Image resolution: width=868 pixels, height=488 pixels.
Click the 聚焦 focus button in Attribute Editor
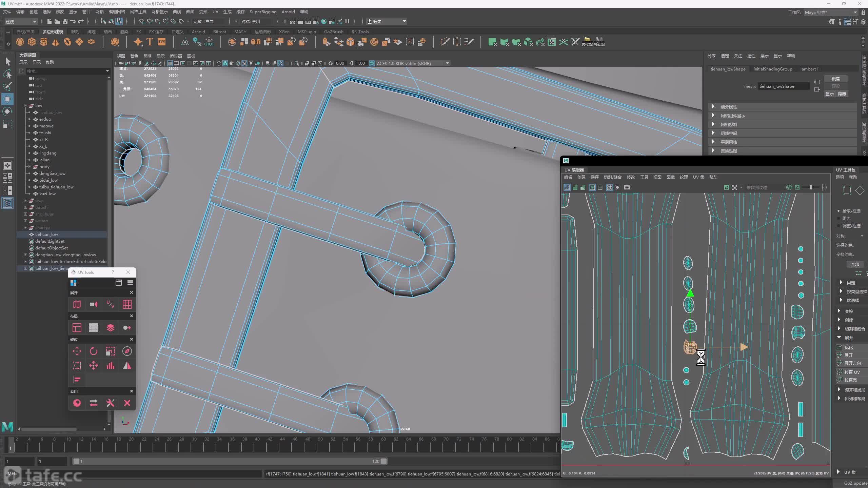pos(836,79)
